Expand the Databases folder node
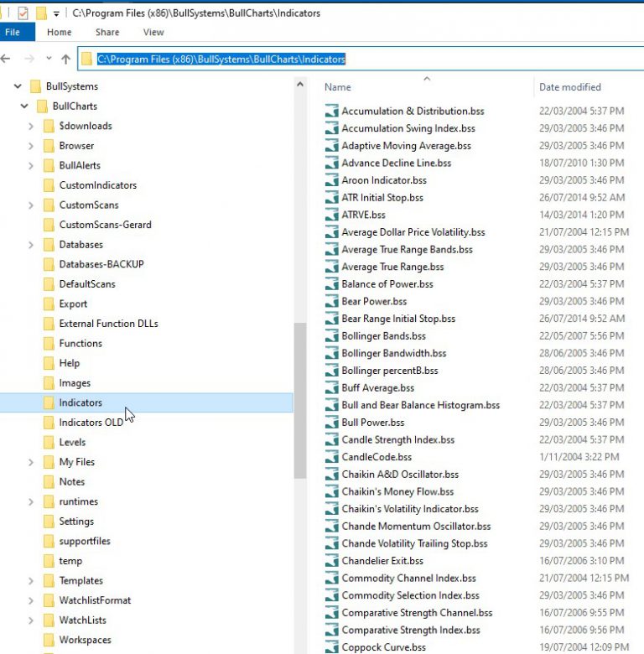This screenshot has width=644, height=654. click(31, 245)
